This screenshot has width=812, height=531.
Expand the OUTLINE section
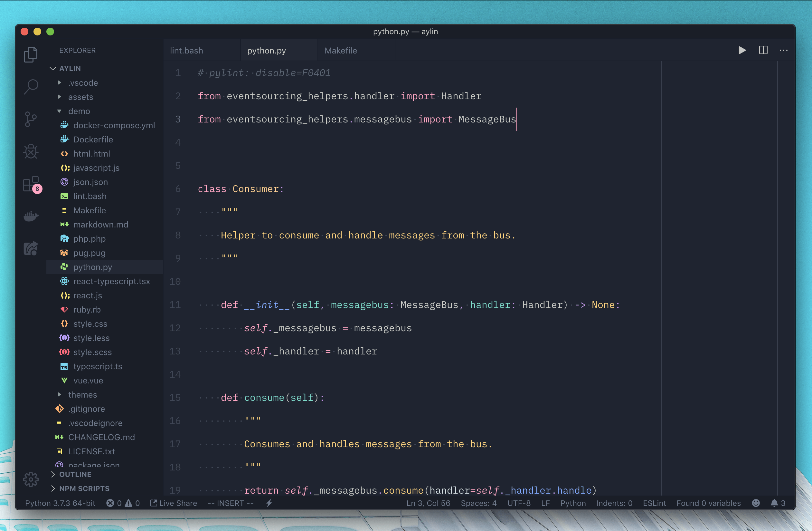click(75, 474)
